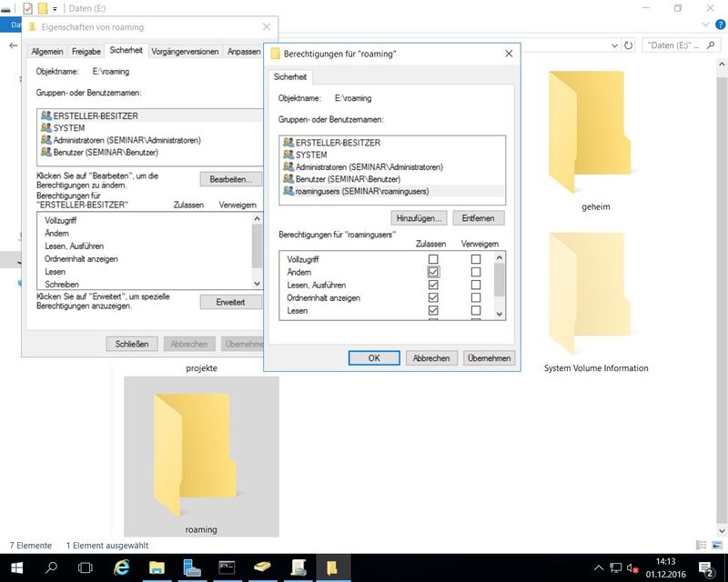The image size is (728, 582).
Task: Click the Windows Start button
Action: pyautogui.click(x=15, y=568)
